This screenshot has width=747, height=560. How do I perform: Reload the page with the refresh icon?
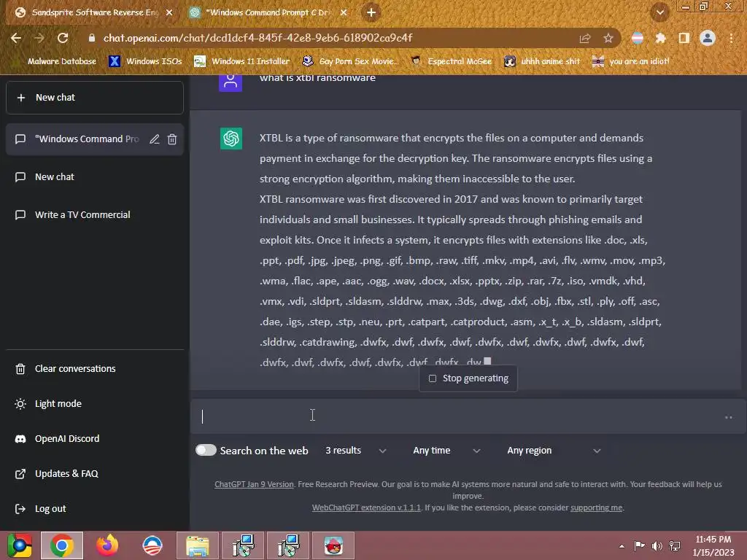click(x=63, y=38)
